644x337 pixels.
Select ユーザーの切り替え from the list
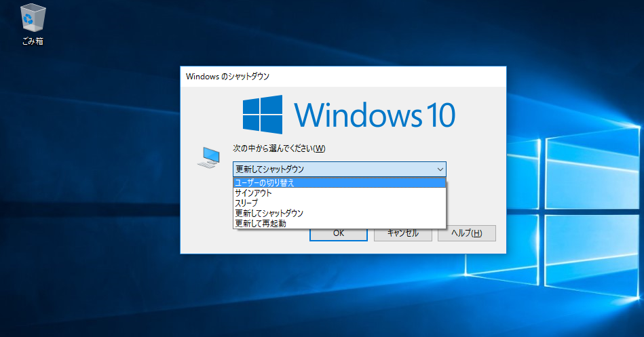click(339, 182)
